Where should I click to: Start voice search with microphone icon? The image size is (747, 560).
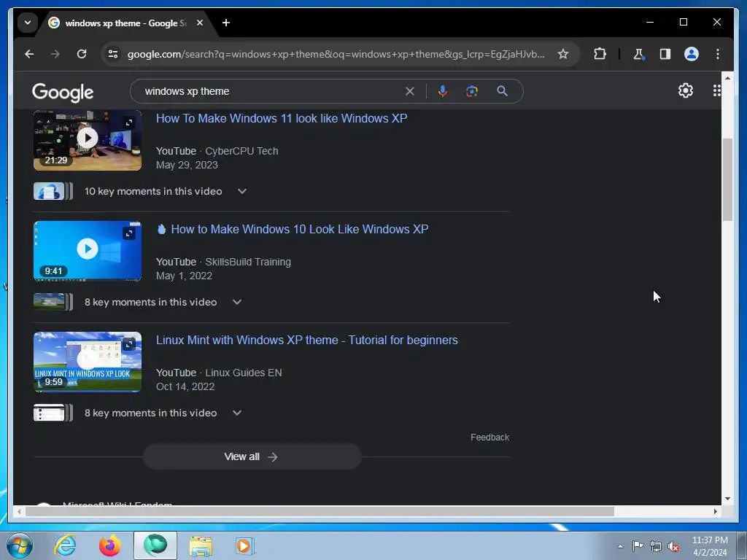(x=443, y=91)
